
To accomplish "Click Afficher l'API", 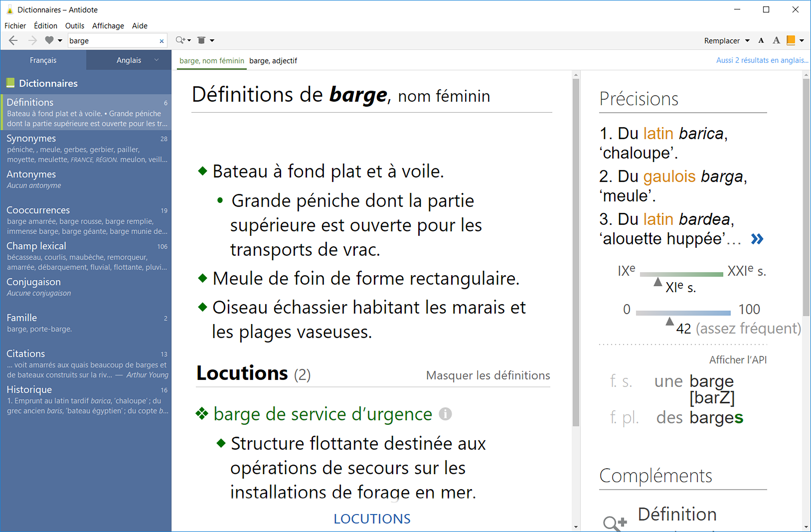I will (x=738, y=360).
